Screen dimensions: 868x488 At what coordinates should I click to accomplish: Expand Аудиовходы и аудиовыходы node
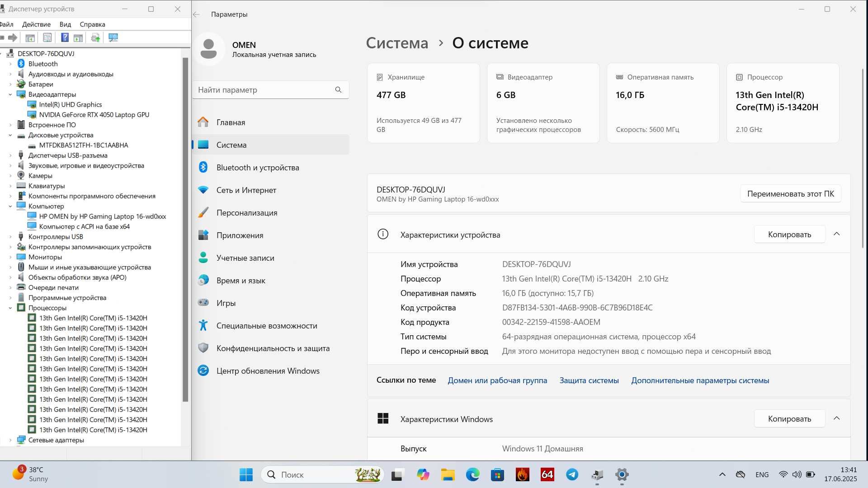[10, 74]
